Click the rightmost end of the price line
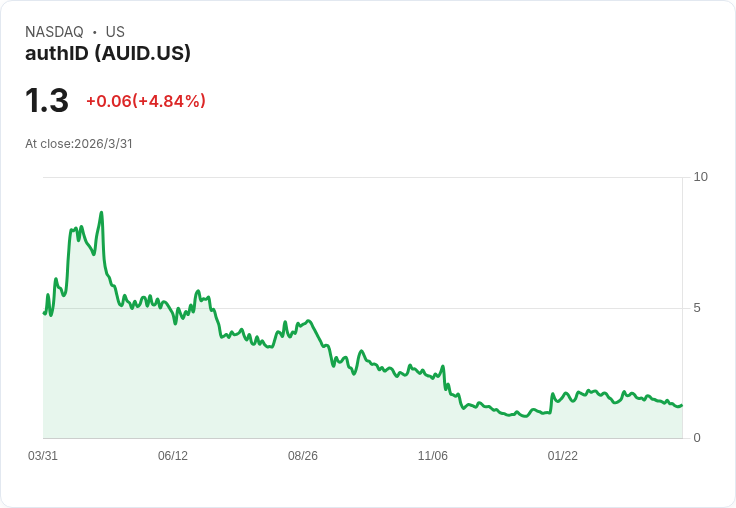The image size is (736, 508). point(682,405)
